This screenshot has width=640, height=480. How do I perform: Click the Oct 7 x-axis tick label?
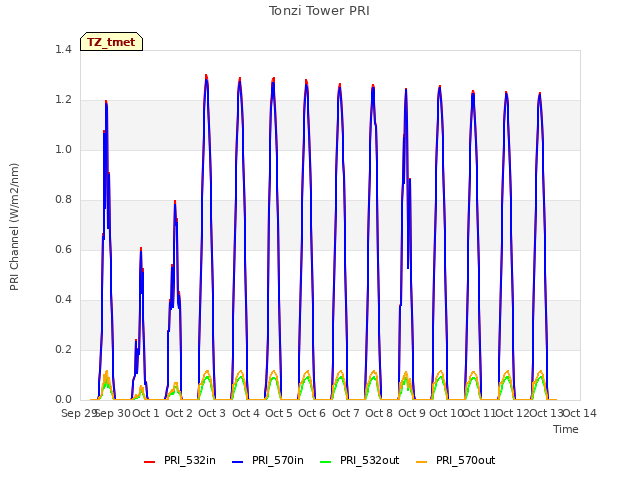click(x=346, y=413)
